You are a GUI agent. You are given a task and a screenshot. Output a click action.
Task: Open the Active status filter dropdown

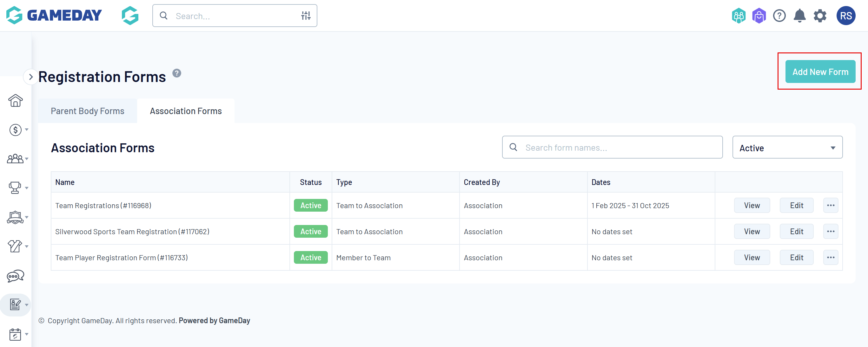pyautogui.click(x=787, y=148)
